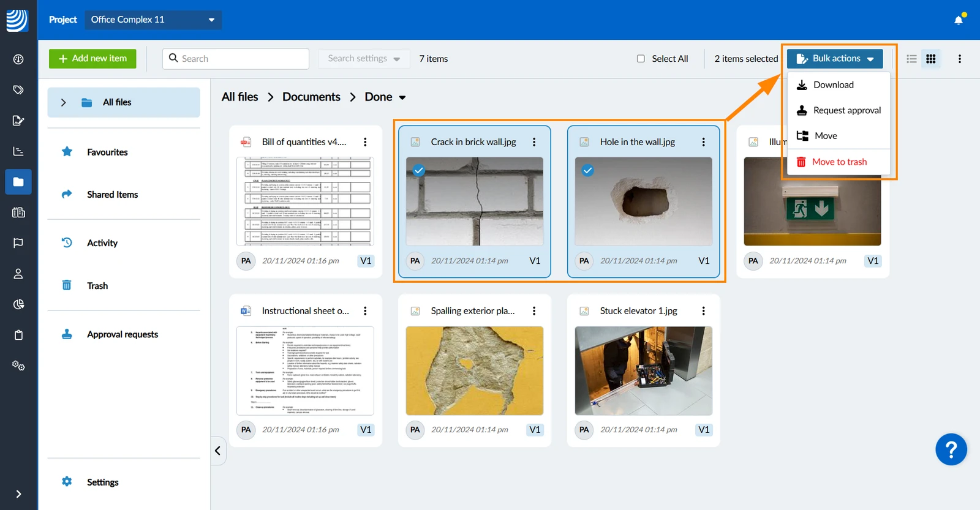This screenshot has width=980, height=510.
Task: Switch to list view layout
Action: pyautogui.click(x=911, y=59)
